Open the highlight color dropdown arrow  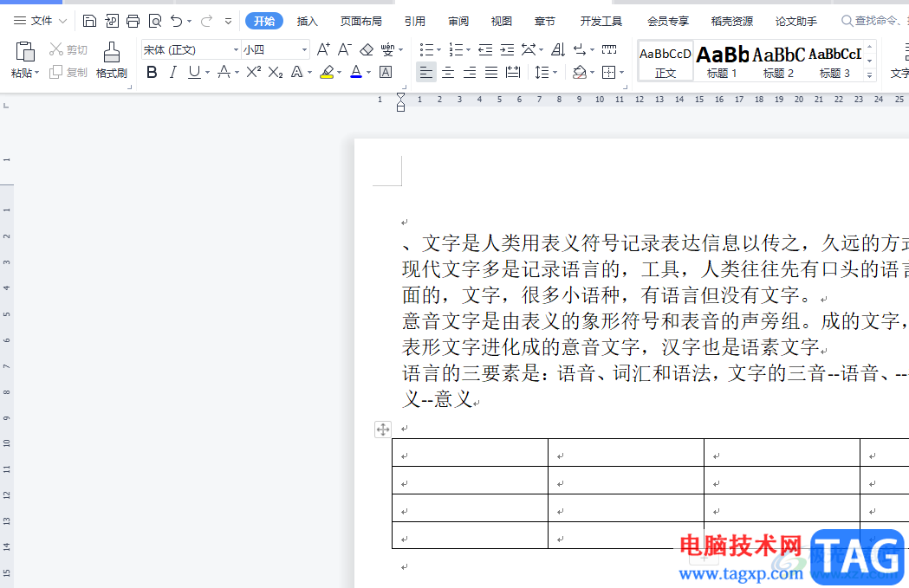339,73
